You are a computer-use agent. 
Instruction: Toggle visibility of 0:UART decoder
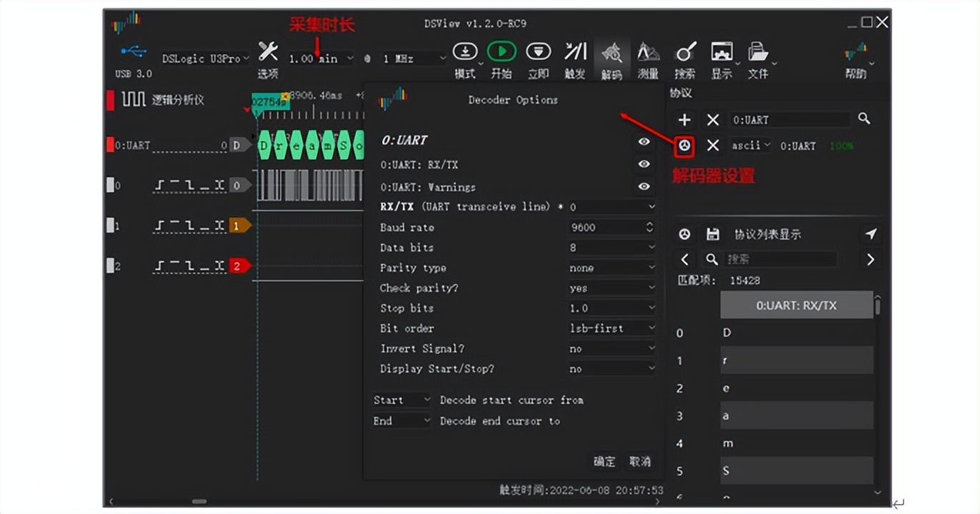click(644, 141)
